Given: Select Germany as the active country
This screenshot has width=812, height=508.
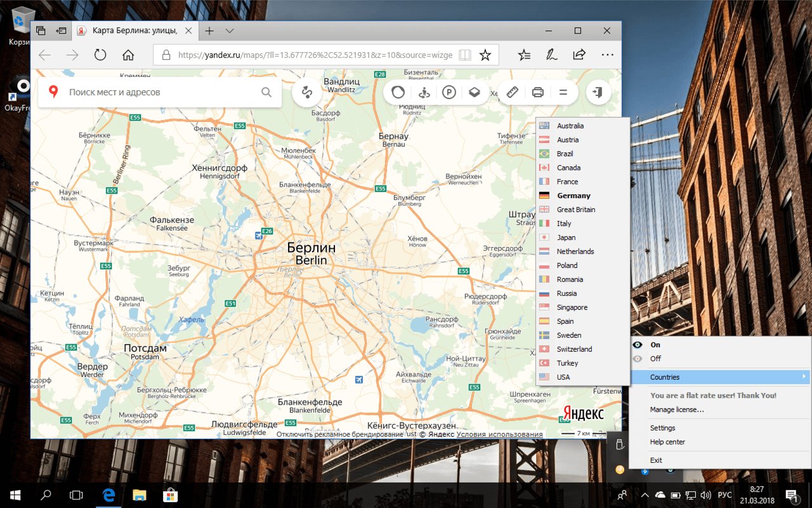Looking at the screenshot, I should click(573, 195).
